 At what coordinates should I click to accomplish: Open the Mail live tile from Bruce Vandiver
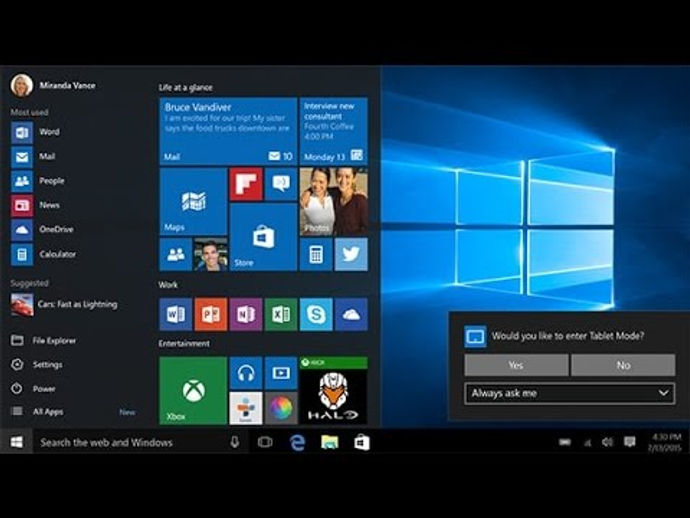pos(228,131)
